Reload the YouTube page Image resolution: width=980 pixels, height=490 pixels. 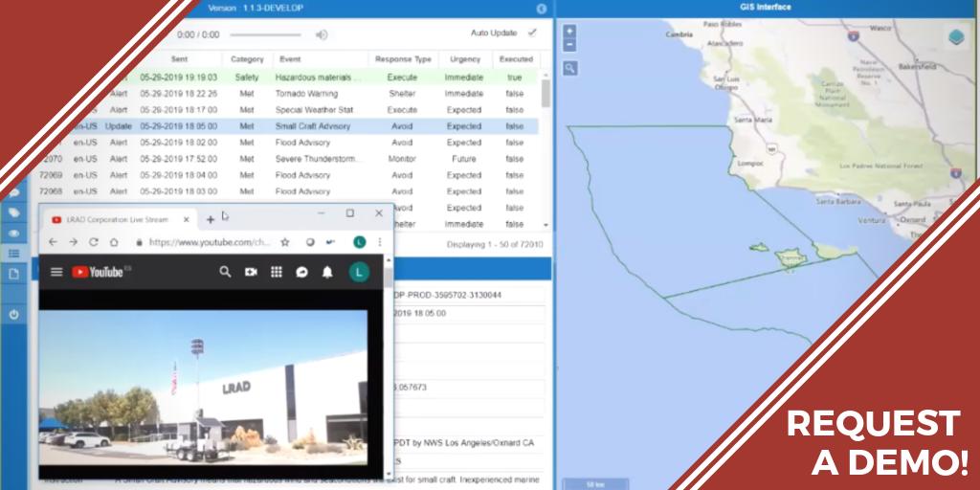click(x=94, y=242)
